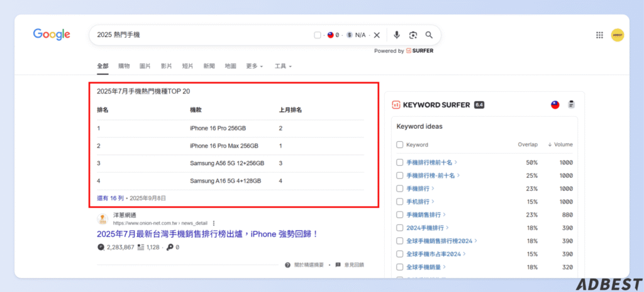The width and height of the screenshot is (644, 292).
Task: Change country via Keyword Surfer flag icon
Action: pyautogui.click(x=555, y=105)
